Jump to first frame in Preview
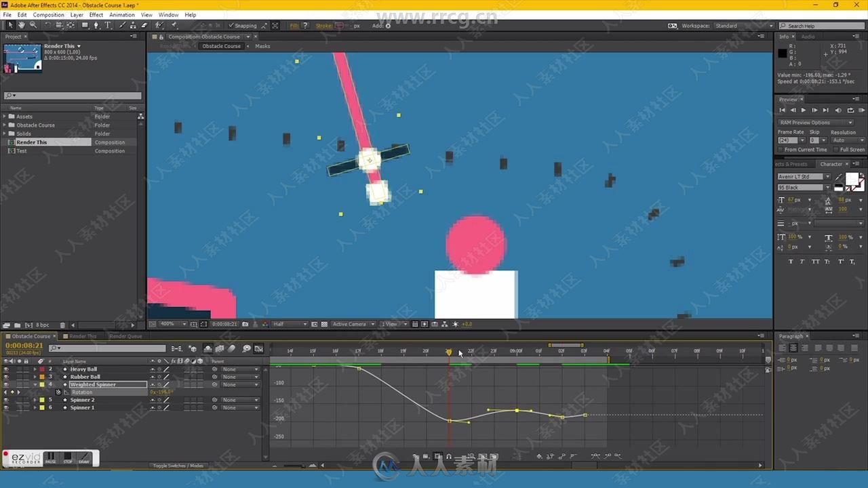 click(x=782, y=110)
